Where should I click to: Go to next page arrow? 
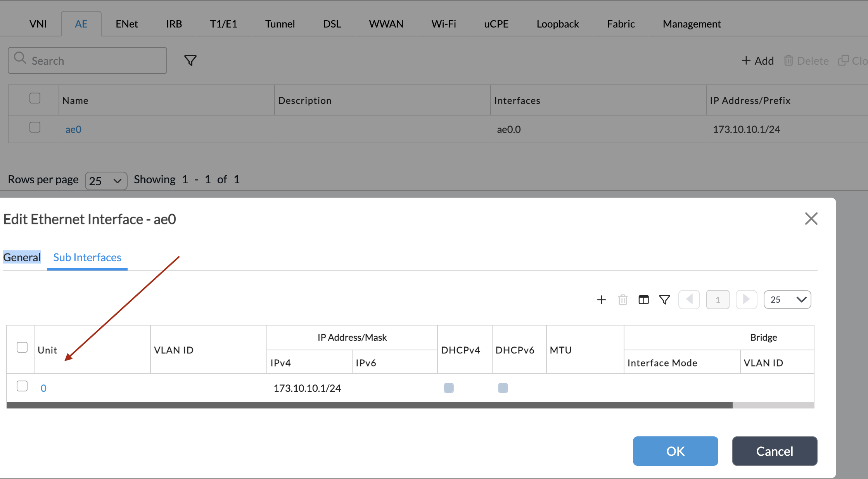point(746,300)
